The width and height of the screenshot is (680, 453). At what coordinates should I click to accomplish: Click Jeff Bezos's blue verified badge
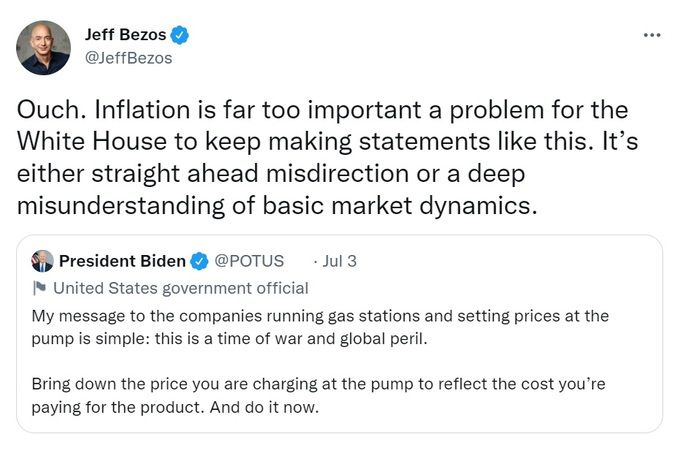click(x=180, y=35)
